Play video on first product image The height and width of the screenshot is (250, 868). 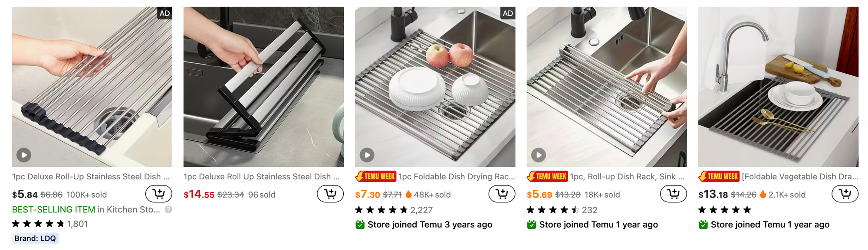point(24,155)
